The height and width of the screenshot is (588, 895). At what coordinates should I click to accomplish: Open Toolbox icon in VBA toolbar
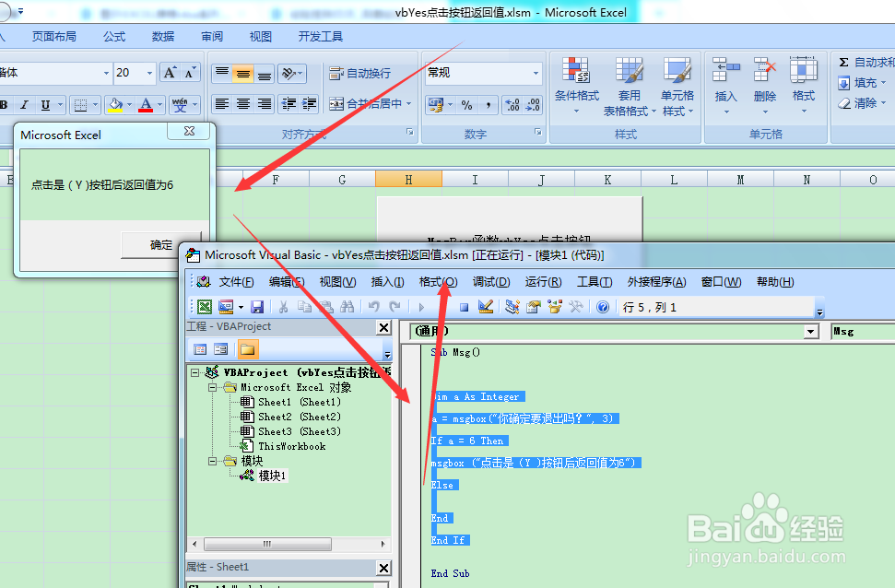click(x=576, y=307)
